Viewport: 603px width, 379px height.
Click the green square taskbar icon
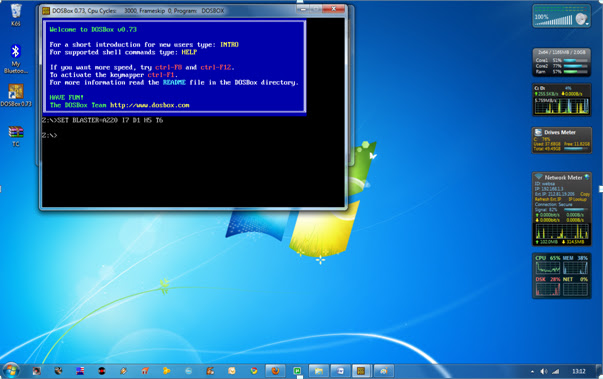[297, 371]
